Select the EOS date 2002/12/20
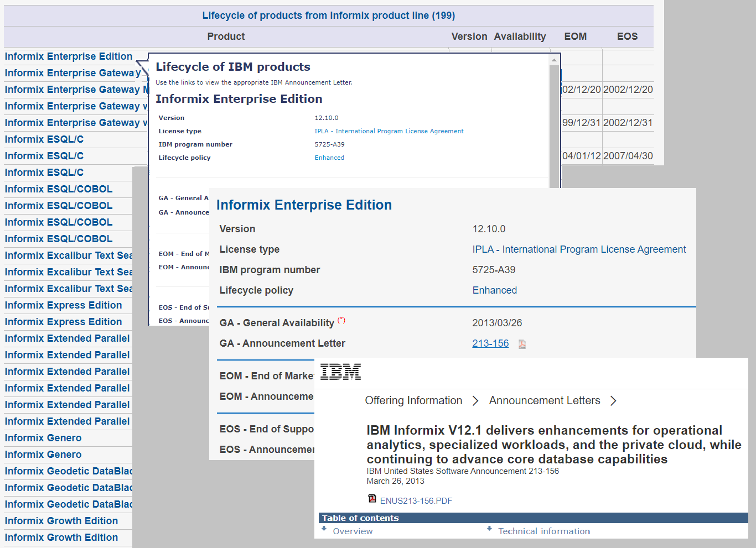This screenshot has width=756, height=548. coord(628,90)
